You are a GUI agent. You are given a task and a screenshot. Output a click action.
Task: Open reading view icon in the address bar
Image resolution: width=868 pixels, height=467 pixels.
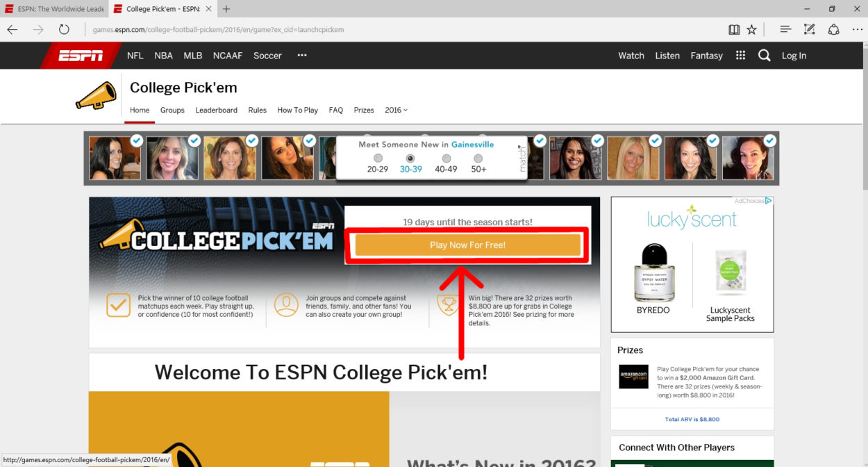click(x=734, y=30)
